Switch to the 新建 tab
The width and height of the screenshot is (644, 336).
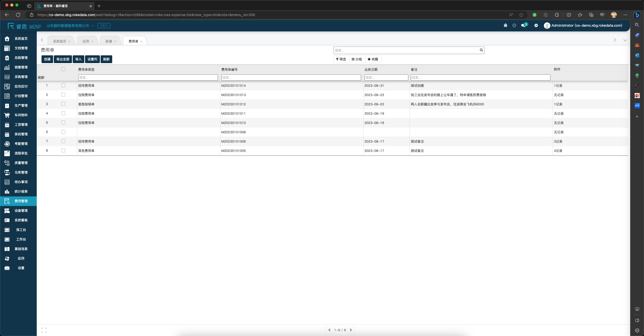(x=109, y=41)
